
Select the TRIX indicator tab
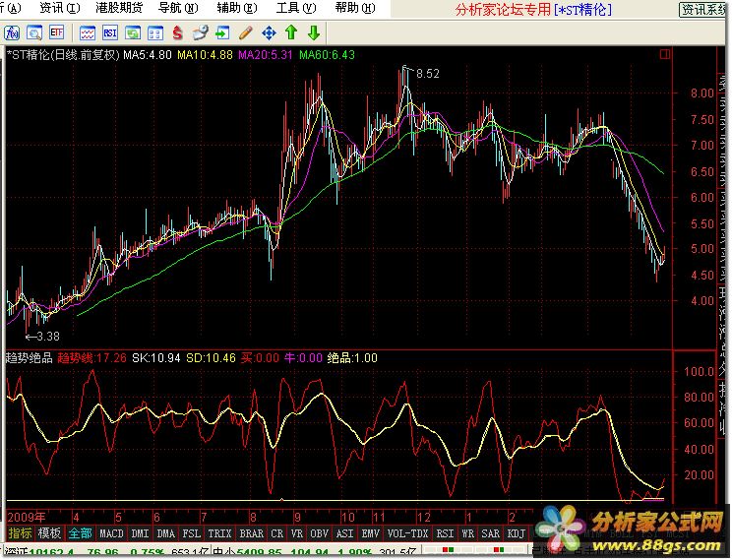pyautogui.click(x=219, y=532)
